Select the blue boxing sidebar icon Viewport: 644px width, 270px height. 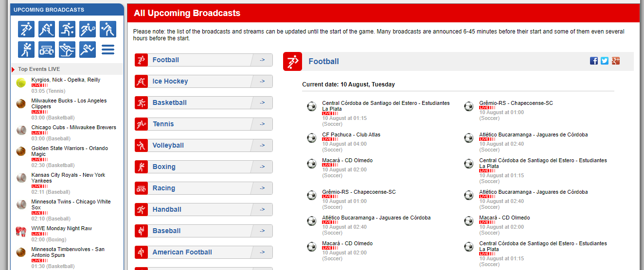click(26, 50)
